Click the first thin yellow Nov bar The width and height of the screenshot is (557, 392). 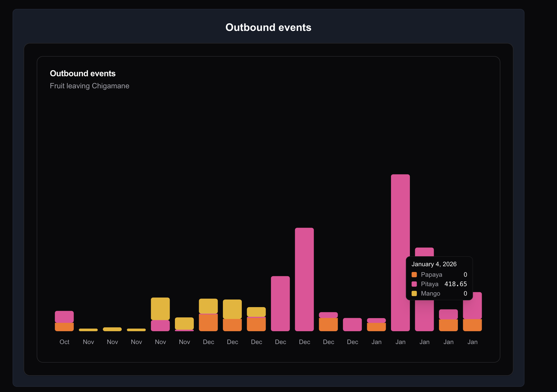pyautogui.click(x=88, y=330)
